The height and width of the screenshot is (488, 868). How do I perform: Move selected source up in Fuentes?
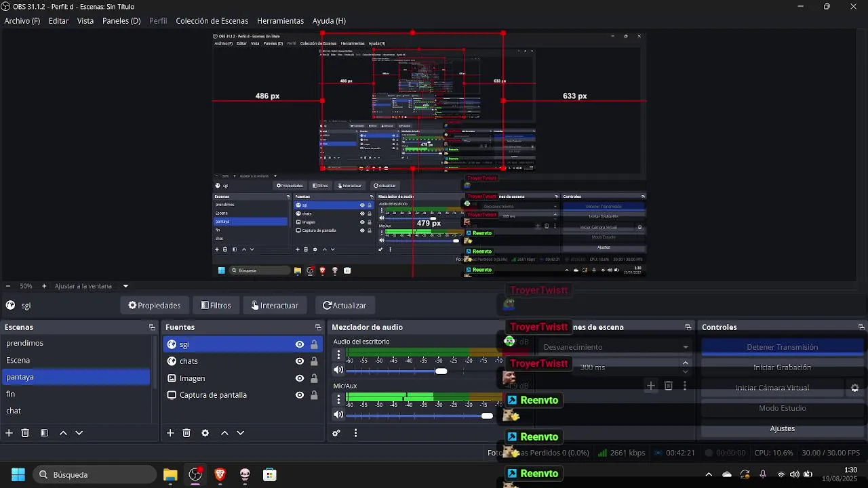pos(224,433)
